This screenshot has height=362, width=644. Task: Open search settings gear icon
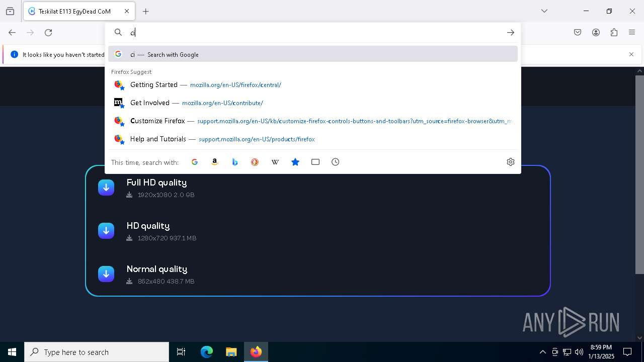tap(511, 162)
